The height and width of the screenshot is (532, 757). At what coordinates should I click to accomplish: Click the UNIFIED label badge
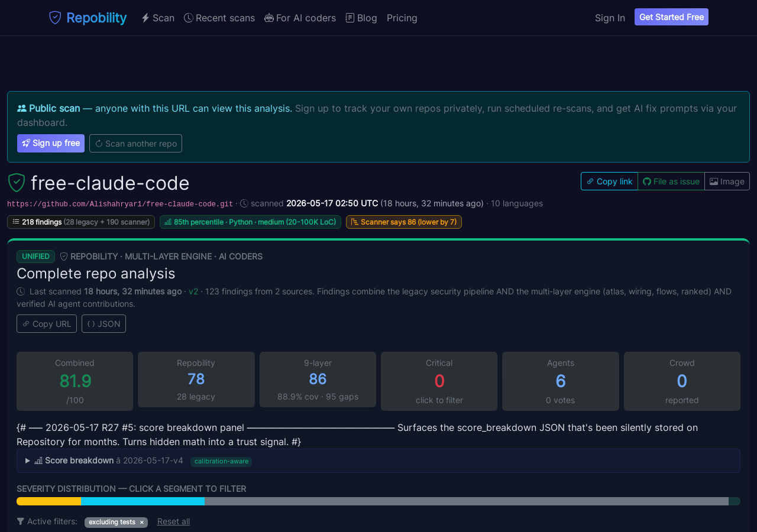[35, 257]
